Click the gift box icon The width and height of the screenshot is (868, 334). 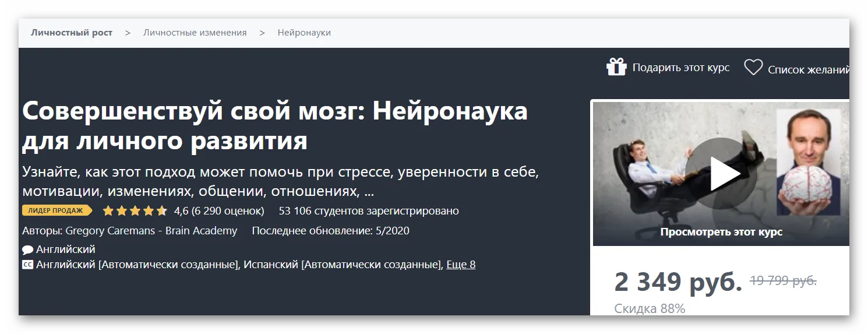point(616,67)
